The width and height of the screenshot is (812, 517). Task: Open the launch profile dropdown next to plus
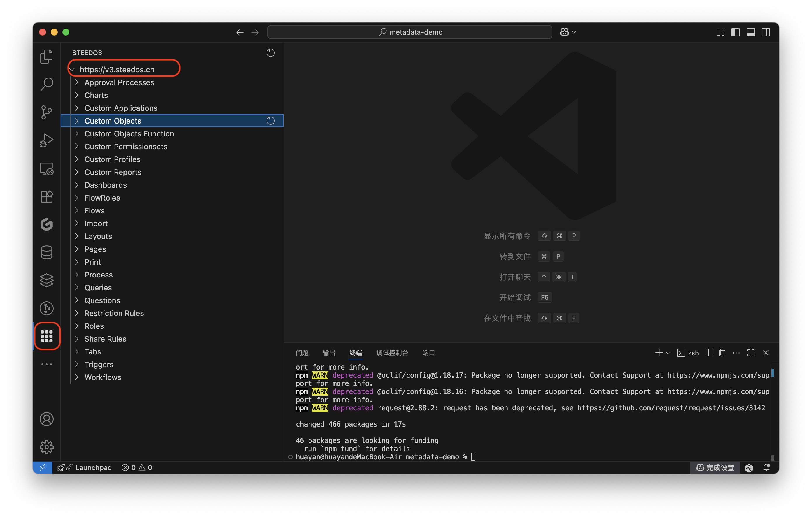(668, 353)
